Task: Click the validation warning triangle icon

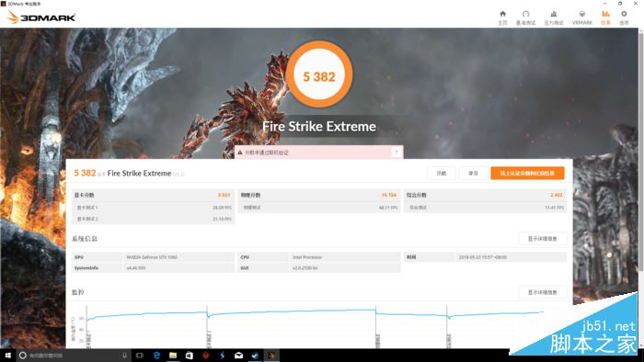Action: [240, 153]
